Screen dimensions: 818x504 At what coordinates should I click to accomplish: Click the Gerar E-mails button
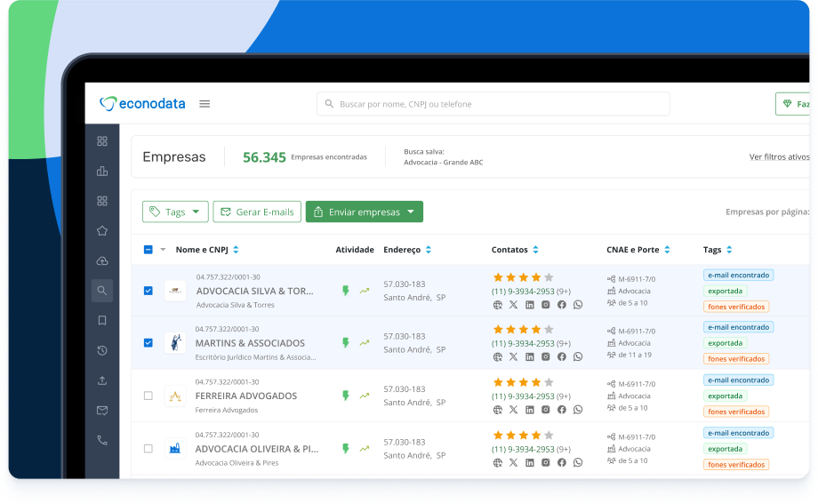pyautogui.click(x=257, y=212)
